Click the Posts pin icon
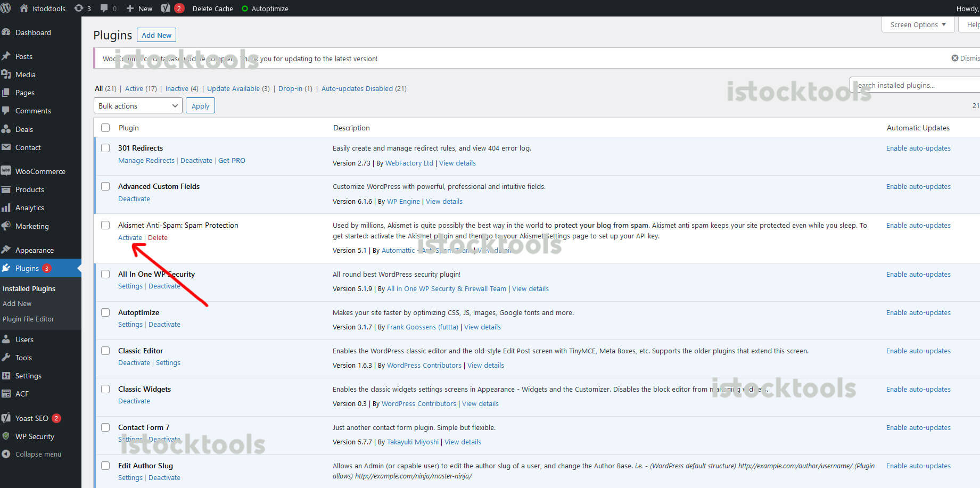 click(6, 56)
